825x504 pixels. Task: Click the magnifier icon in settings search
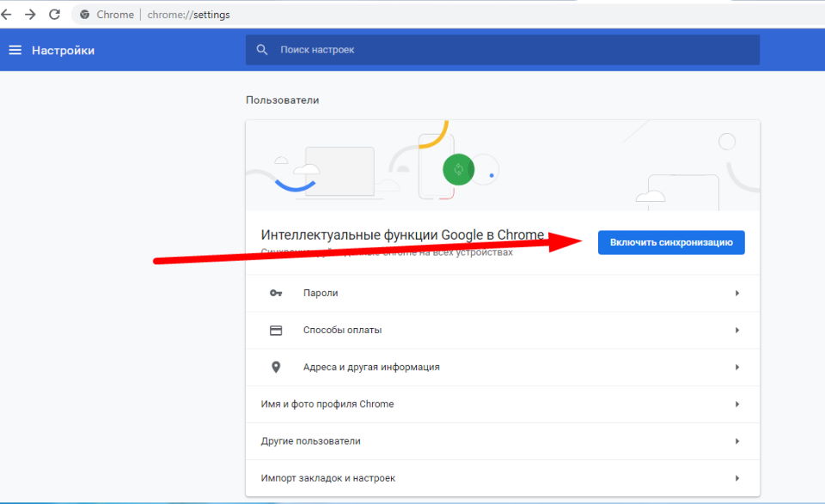(262, 50)
